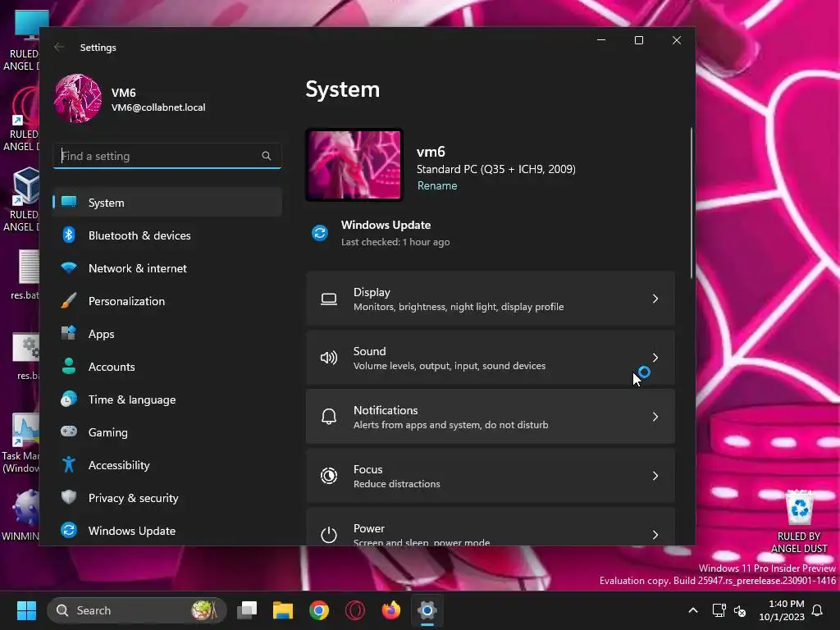840x630 pixels.
Task: Open Bluetooth & devices settings
Action: coord(167,235)
